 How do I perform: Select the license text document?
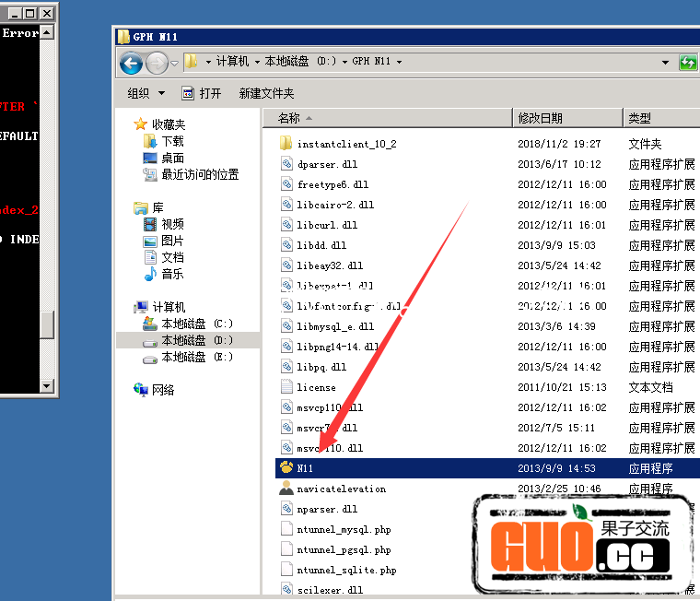click(316, 387)
